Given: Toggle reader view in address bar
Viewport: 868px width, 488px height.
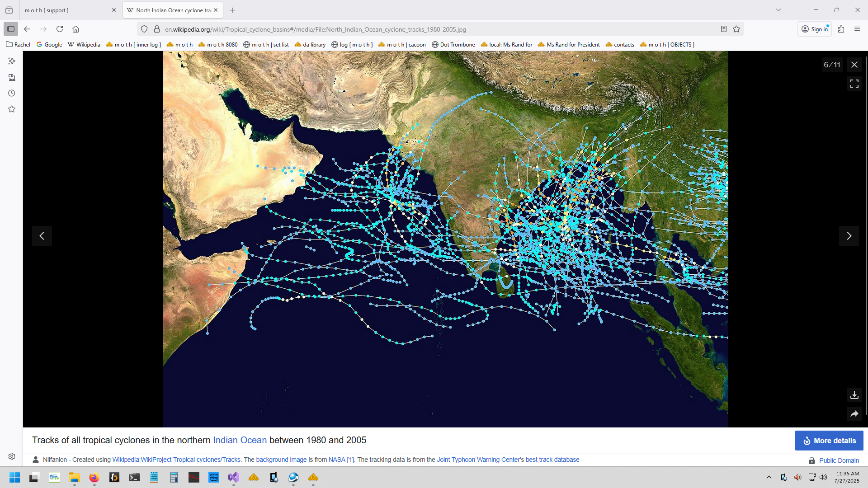Looking at the screenshot, I should coord(723,29).
